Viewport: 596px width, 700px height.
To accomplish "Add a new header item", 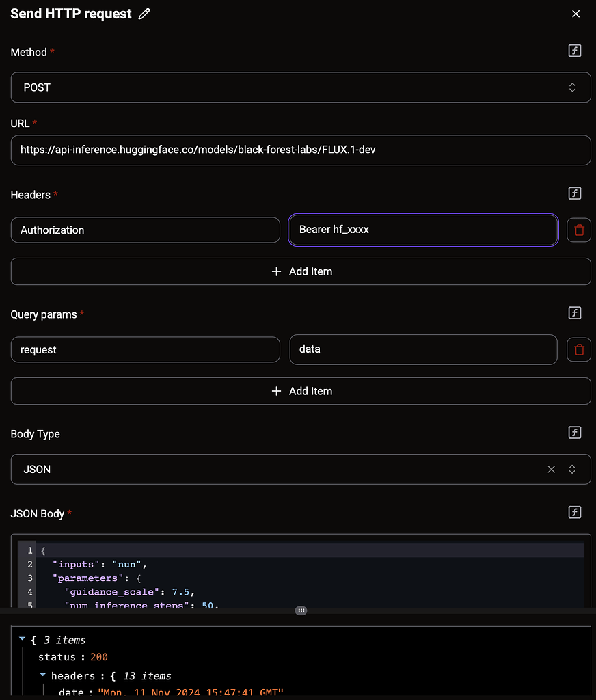I will click(x=301, y=271).
